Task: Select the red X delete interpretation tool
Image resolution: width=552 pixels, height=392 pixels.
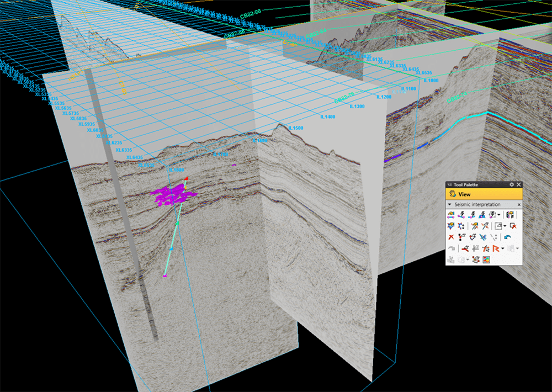Action: pos(450,236)
